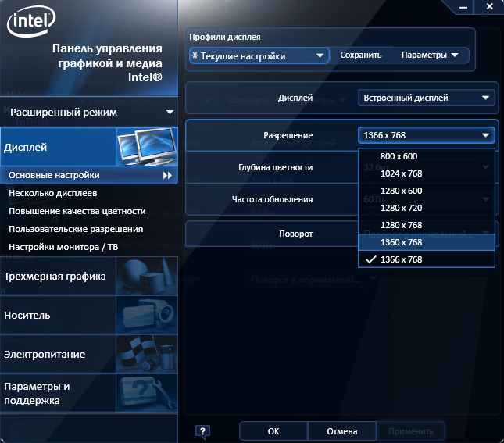Choose highlighted 1360 x 768 resolution
Viewport: 504px width, 443px height.
tap(426, 242)
